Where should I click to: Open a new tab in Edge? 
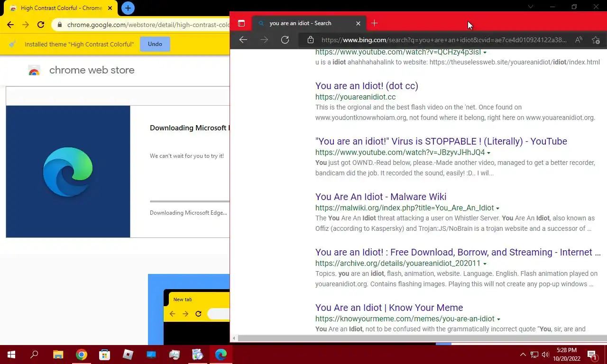pos(374,23)
